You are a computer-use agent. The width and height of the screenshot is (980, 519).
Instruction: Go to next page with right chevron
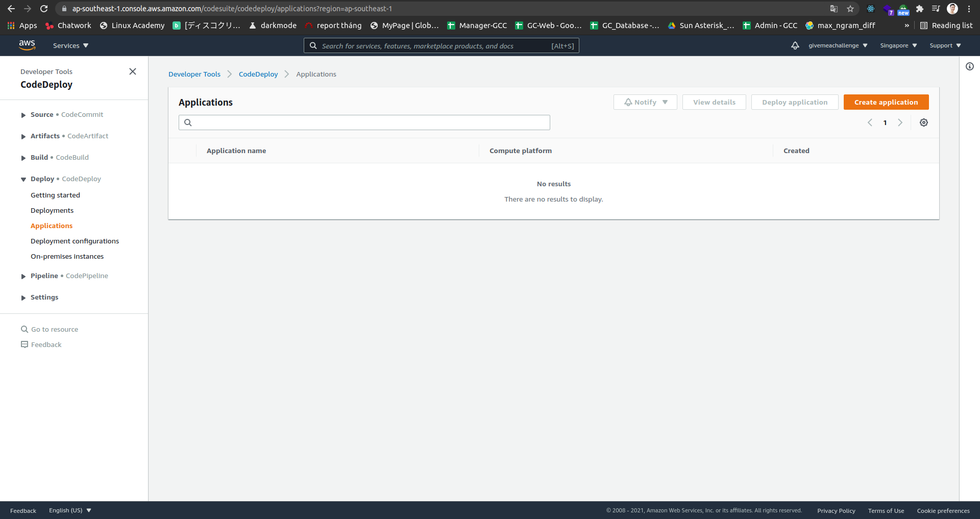pos(900,122)
